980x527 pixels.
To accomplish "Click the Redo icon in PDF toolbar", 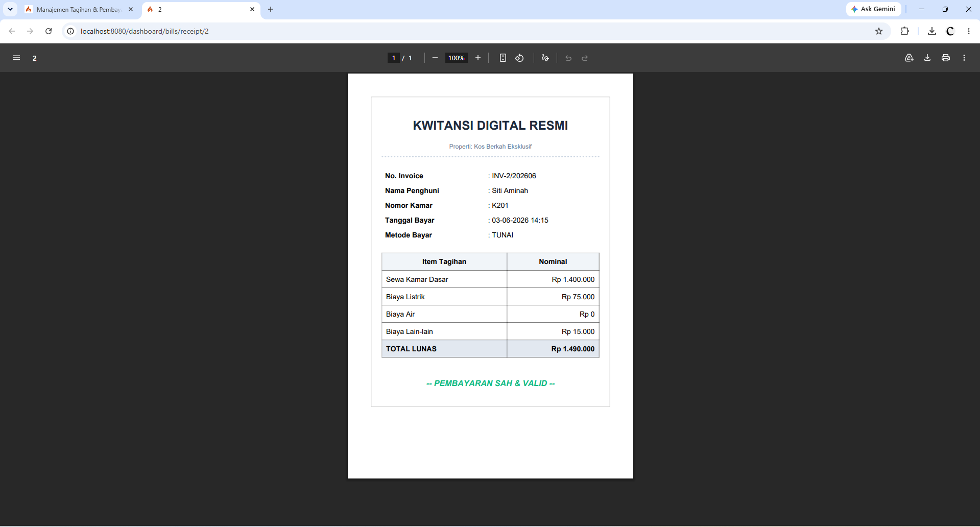I will click(585, 58).
